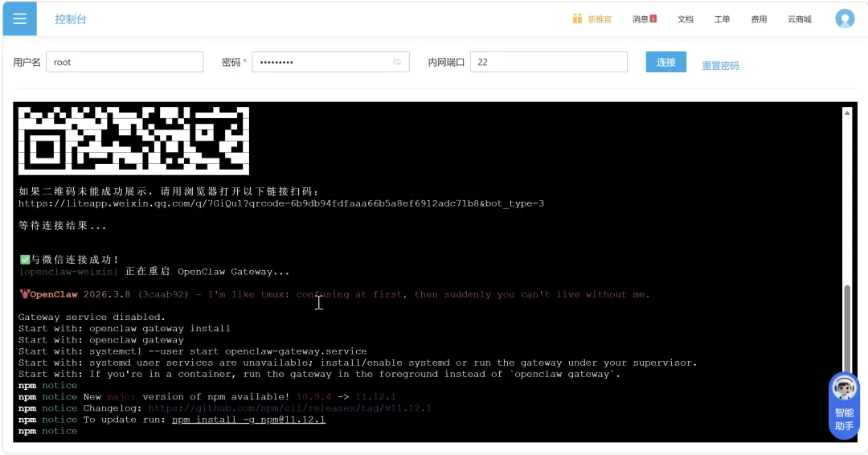Click the gift icon next to 新推官

577,18
